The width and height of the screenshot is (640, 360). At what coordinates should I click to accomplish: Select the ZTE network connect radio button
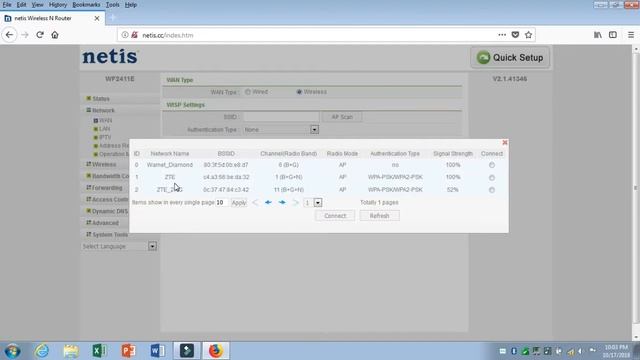pyautogui.click(x=491, y=177)
